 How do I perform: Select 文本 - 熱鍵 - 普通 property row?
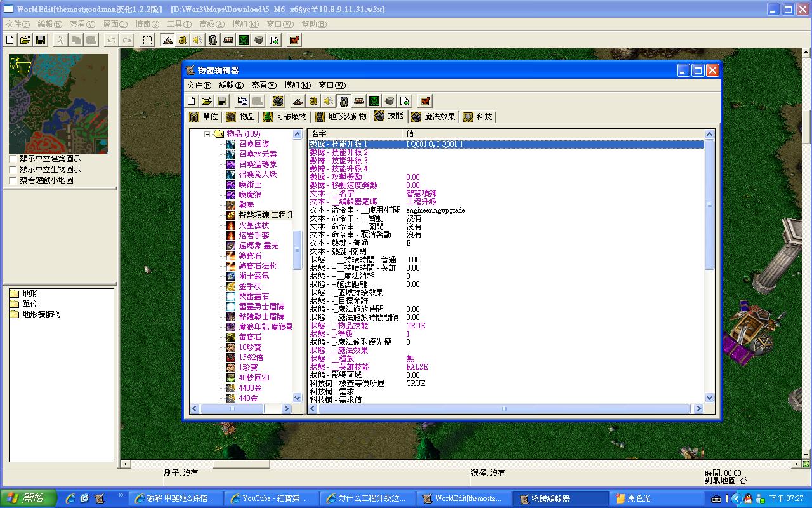[506, 243]
